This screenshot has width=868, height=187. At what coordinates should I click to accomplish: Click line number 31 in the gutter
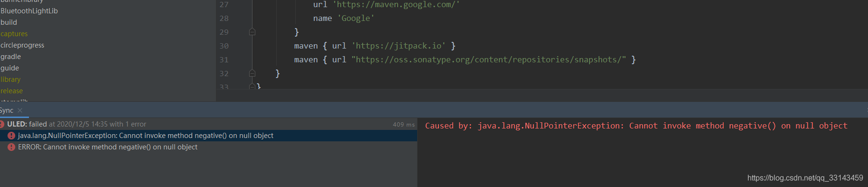pos(224,60)
